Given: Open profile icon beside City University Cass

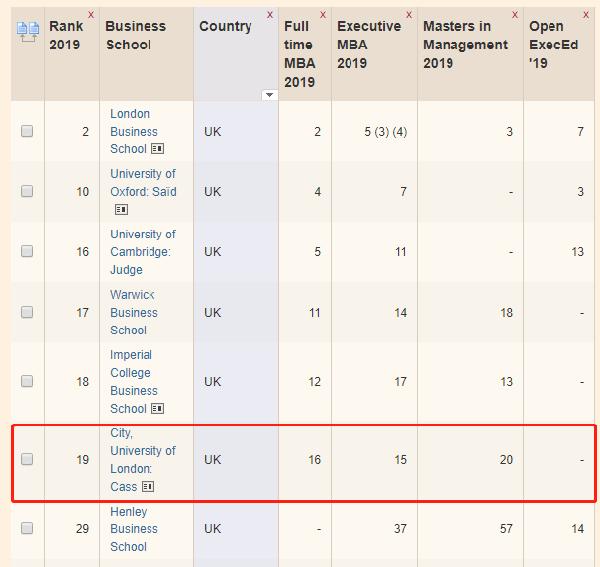Looking at the screenshot, I should [x=148, y=487].
